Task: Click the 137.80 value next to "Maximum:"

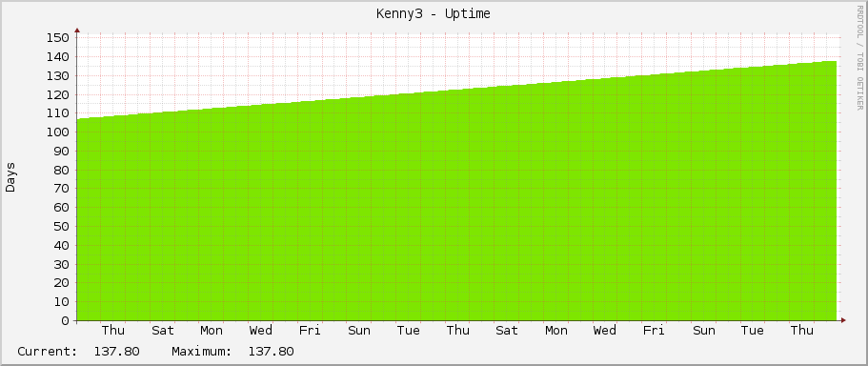Action: pyautogui.click(x=271, y=352)
